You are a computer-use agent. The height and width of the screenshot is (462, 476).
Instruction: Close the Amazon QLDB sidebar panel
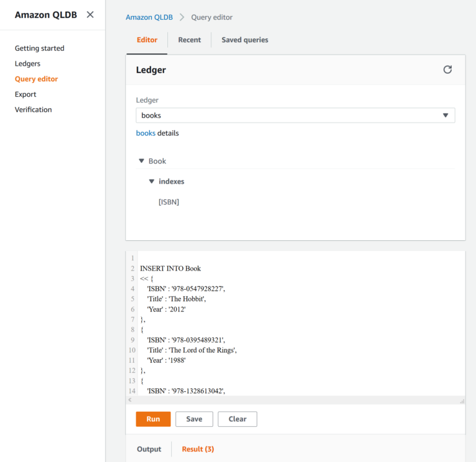tap(90, 15)
